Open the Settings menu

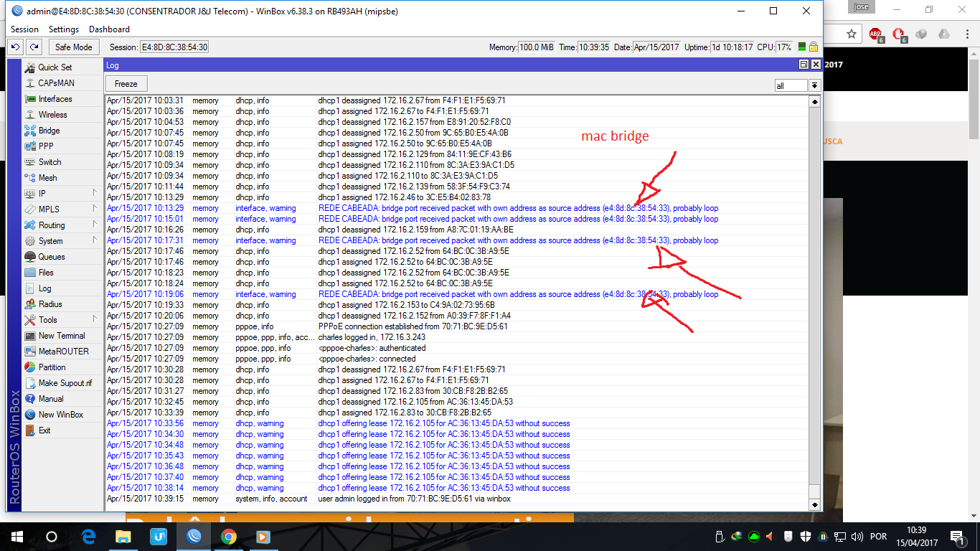[x=64, y=29]
